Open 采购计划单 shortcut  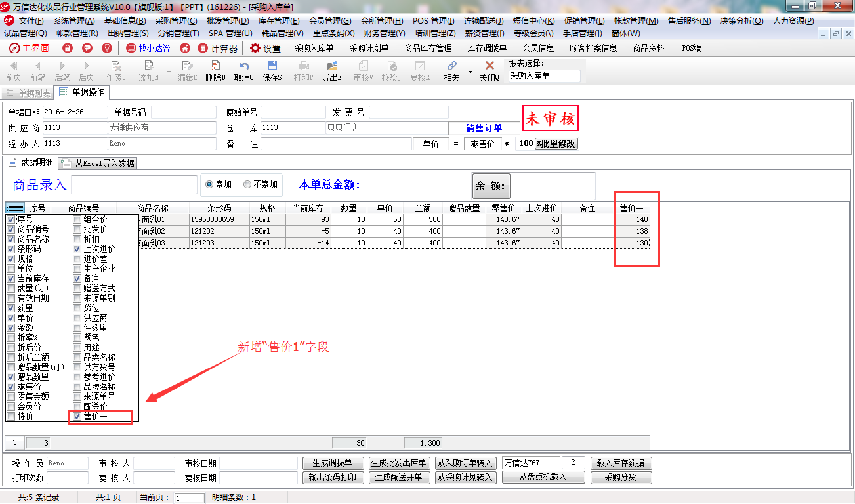pyautogui.click(x=369, y=48)
